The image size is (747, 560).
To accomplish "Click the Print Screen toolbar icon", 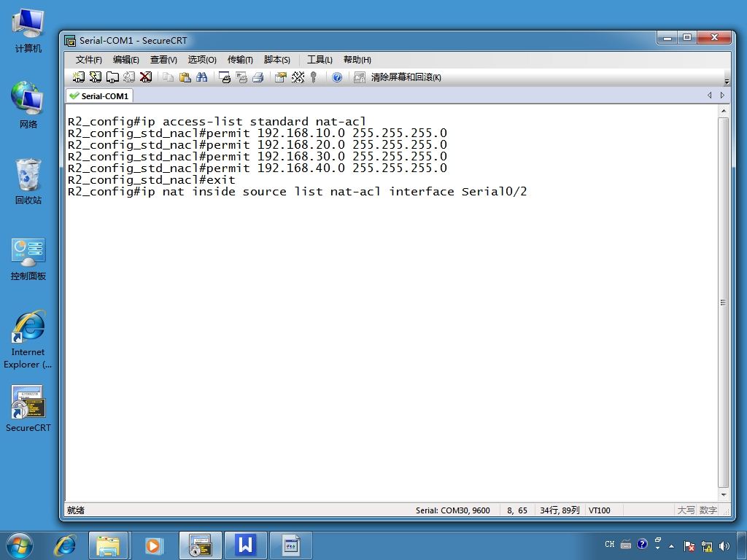I will point(225,77).
